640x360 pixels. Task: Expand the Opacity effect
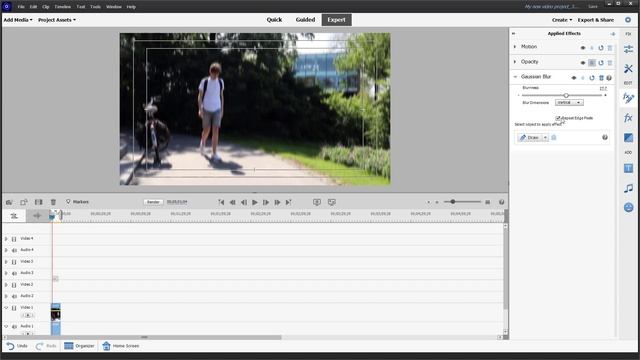tap(515, 62)
